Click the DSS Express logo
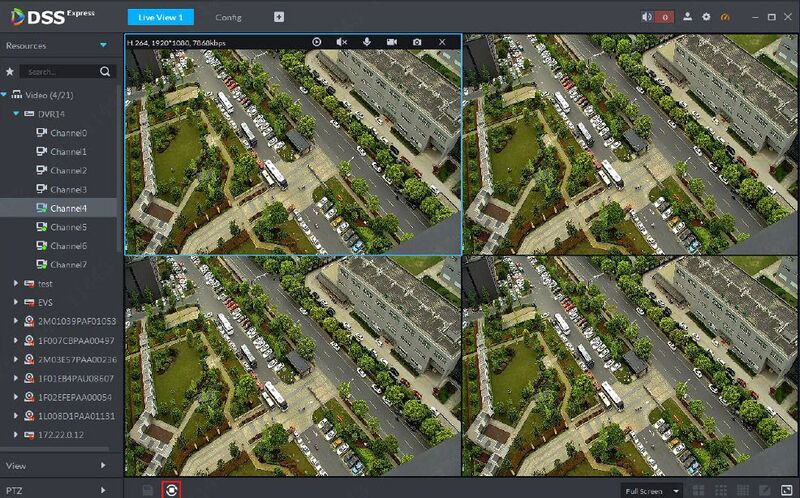Viewport: 800px width, 498px height. click(53, 17)
